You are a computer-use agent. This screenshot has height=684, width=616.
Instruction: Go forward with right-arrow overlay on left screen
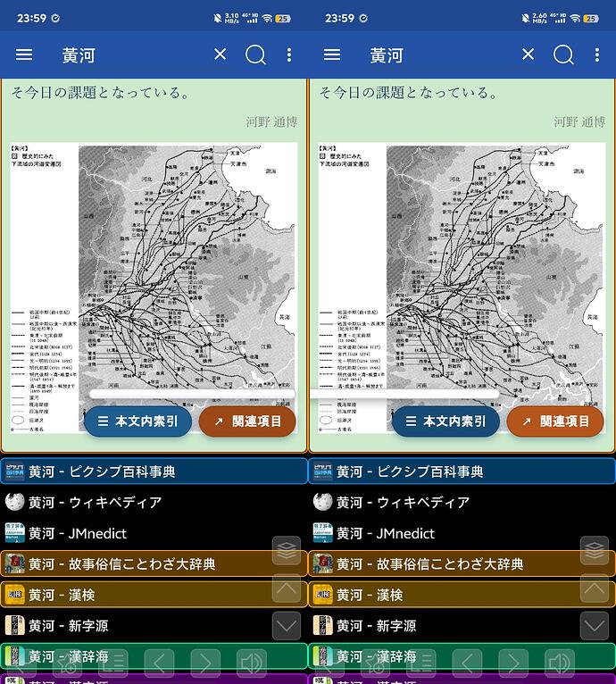point(205,664)
